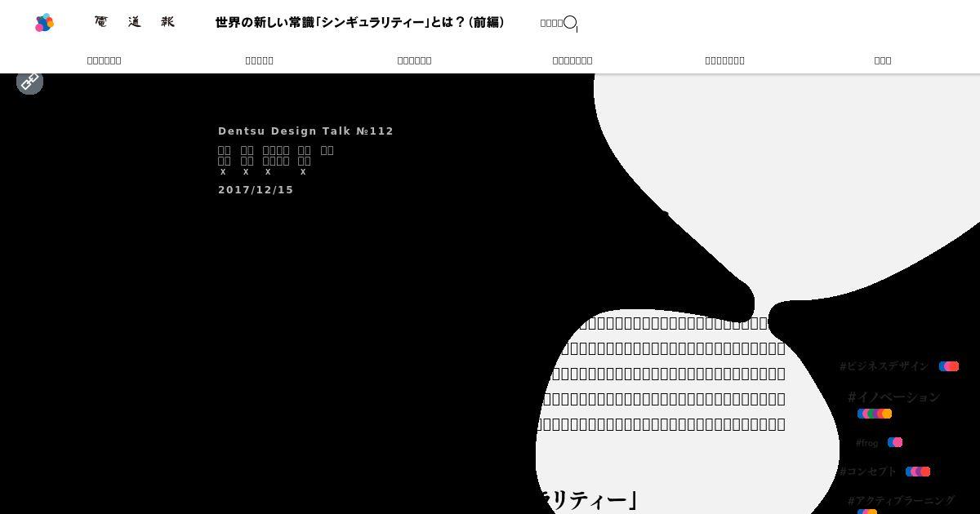Open the #コンセプト tag
This screenshot has width=980, height=514.
[868, 472]
